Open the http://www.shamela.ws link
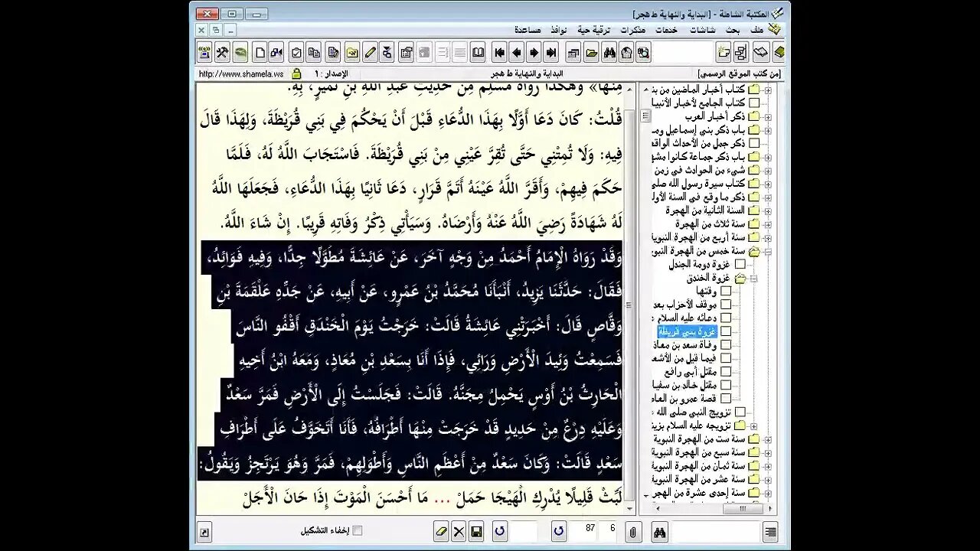The height and width of the screenshot is (551, 980). tap(240, 74)
